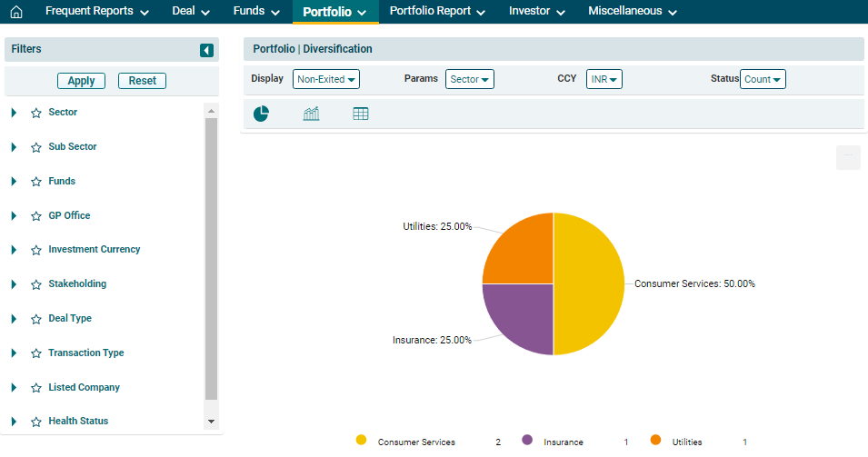Click the filter list scrollbar down arrow
The image size is (868, 457).
212,422
